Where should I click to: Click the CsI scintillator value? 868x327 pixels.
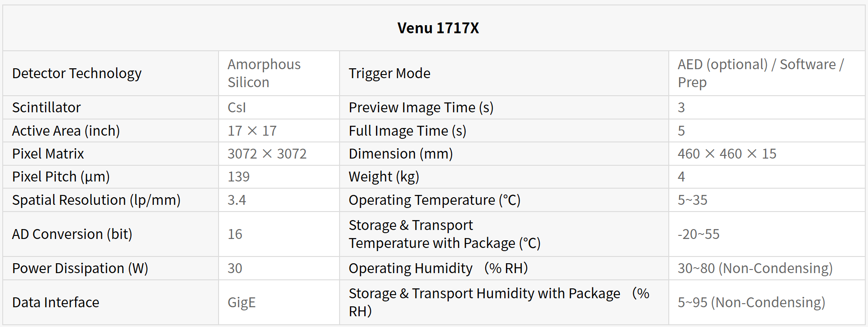pos(237,107)
